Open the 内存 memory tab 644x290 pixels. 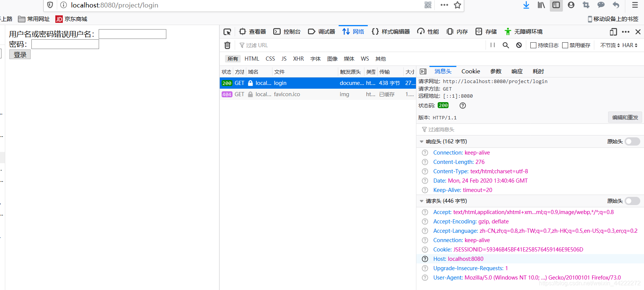pos(457,32)
